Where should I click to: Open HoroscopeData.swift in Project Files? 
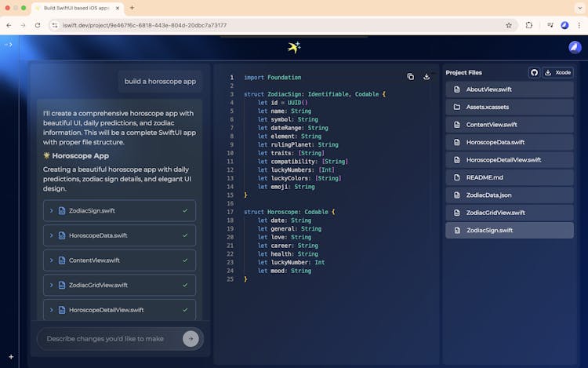point(510,142)
